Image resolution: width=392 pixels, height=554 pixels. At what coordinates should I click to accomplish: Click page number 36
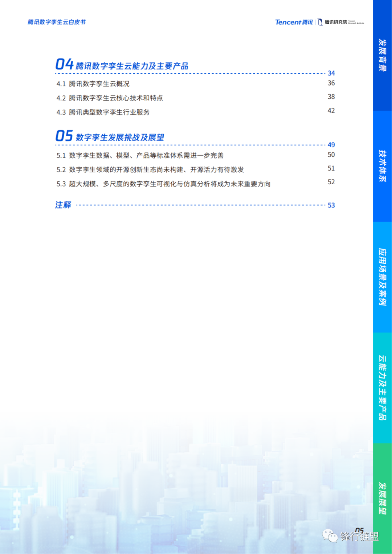click(x=331, y=83)
